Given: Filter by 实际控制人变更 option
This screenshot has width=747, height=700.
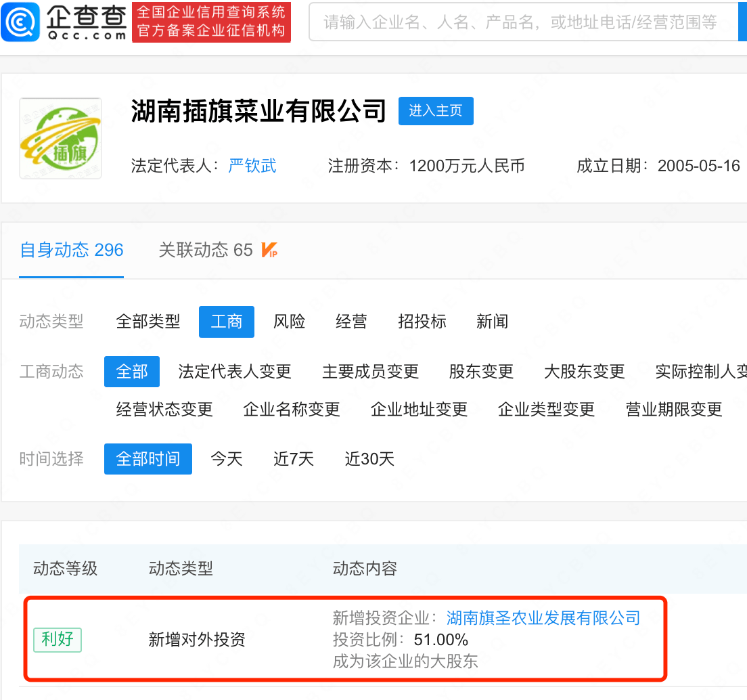Looking at the screenshot, I should (x=701, y=372).
